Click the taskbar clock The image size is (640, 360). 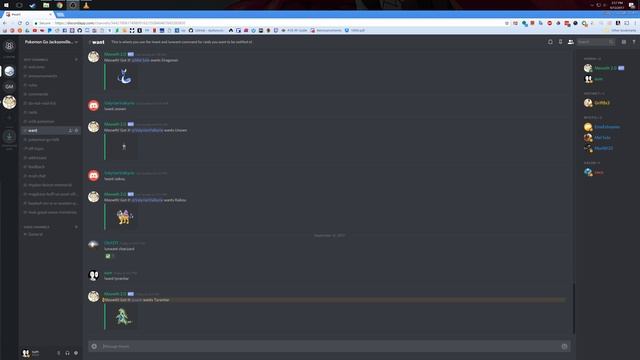tap(617, 5)
